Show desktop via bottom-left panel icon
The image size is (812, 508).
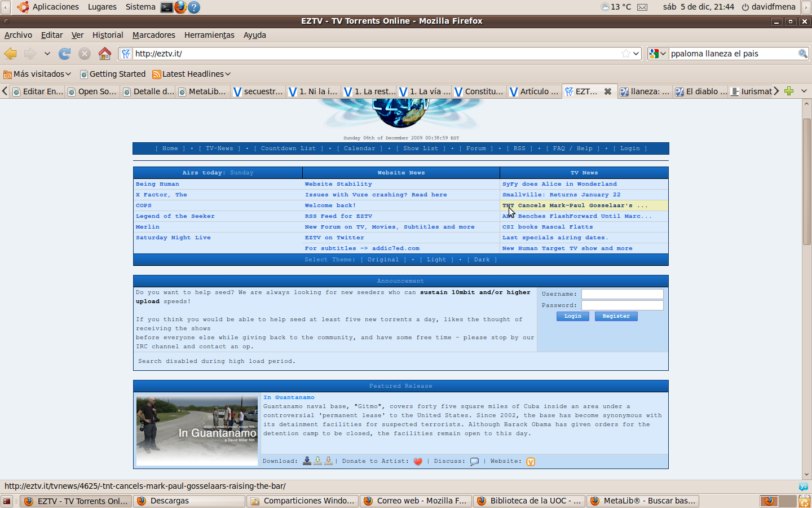pyautogui.click(x=7, y=501)
